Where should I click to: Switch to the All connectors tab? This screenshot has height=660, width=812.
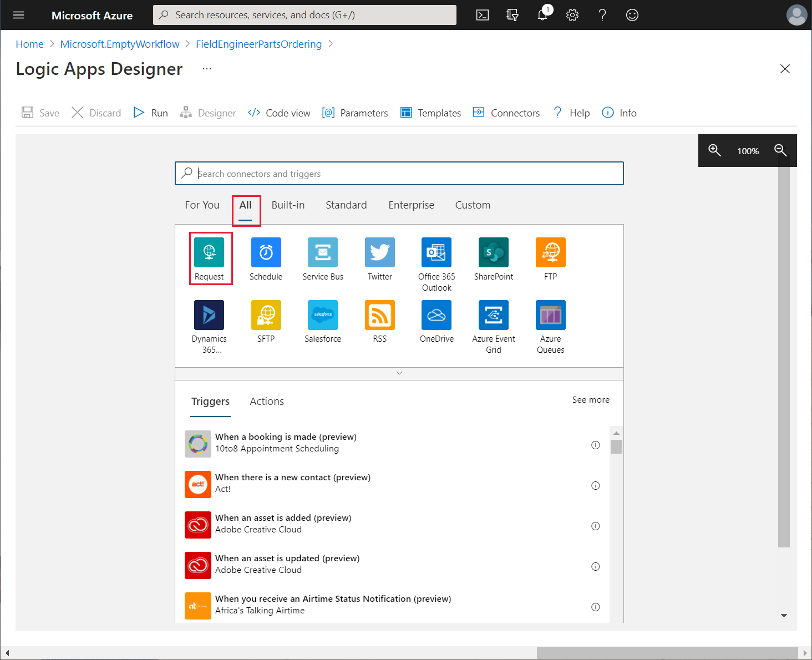click(246, 205)
